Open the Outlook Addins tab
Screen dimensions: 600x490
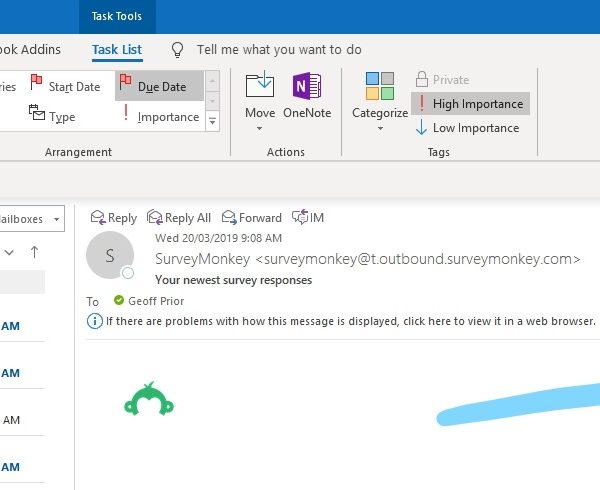pos(30,50)
